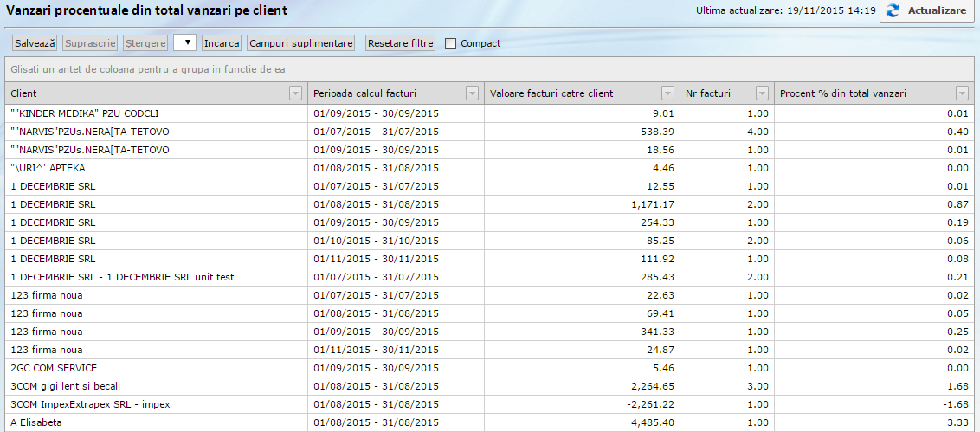
Task: Click Resetare filtre button
Action: pyautogui.click(x=400, y=42)
